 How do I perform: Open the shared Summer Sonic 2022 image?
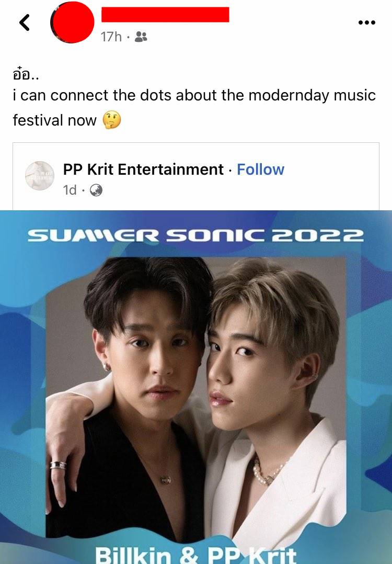pyautogui.click(x=196, y=387)
